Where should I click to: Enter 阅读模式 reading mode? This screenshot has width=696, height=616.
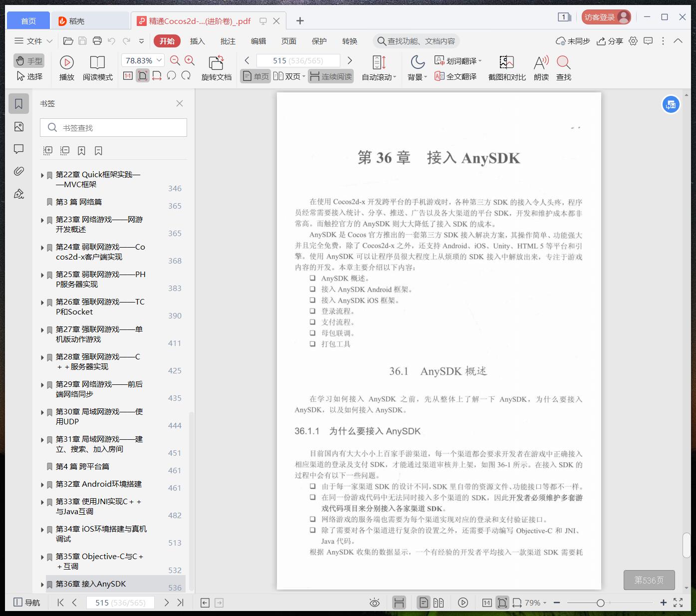pyautogui.click(x=98, y=67)
